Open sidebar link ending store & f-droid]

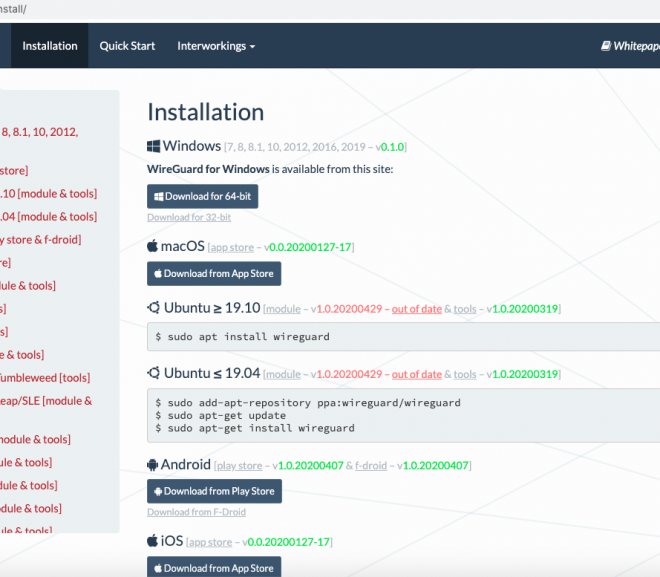click(41, 240)
